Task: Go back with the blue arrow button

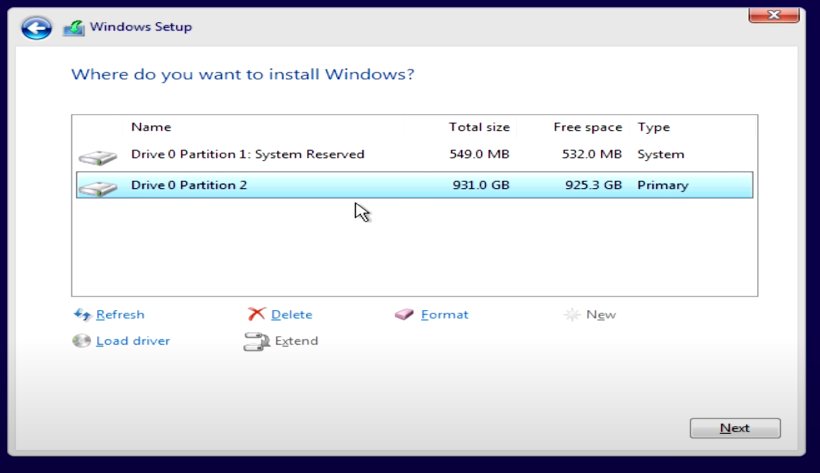Action: (37, 28)
